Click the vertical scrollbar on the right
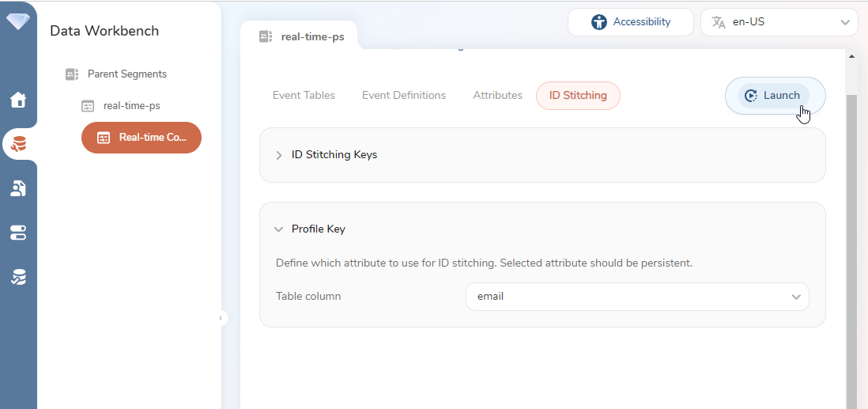This screenshot has height=409, width=868. (x=851, y=237)
